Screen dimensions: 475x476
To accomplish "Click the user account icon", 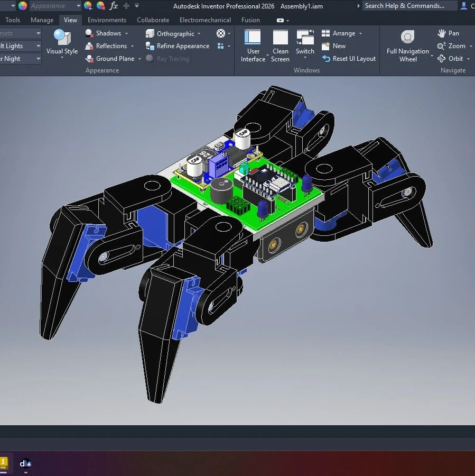I will coord(463,6).
